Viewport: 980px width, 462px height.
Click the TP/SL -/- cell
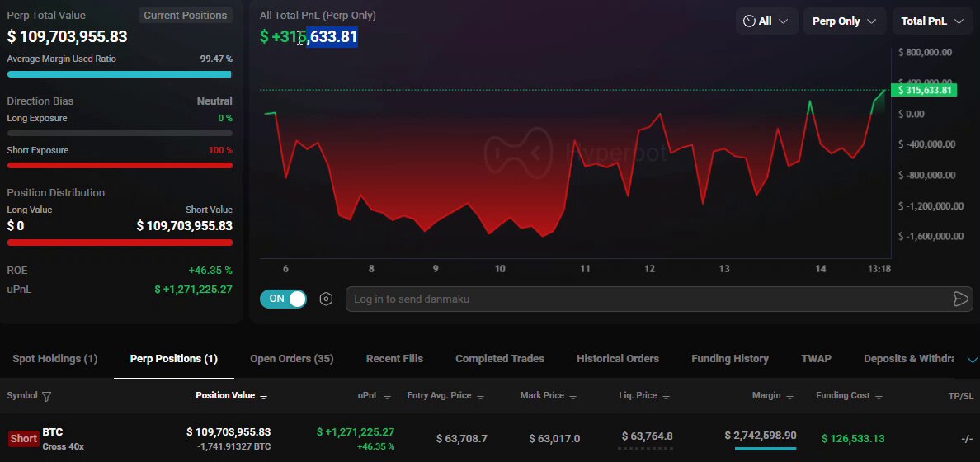click(x=967, y=439)
